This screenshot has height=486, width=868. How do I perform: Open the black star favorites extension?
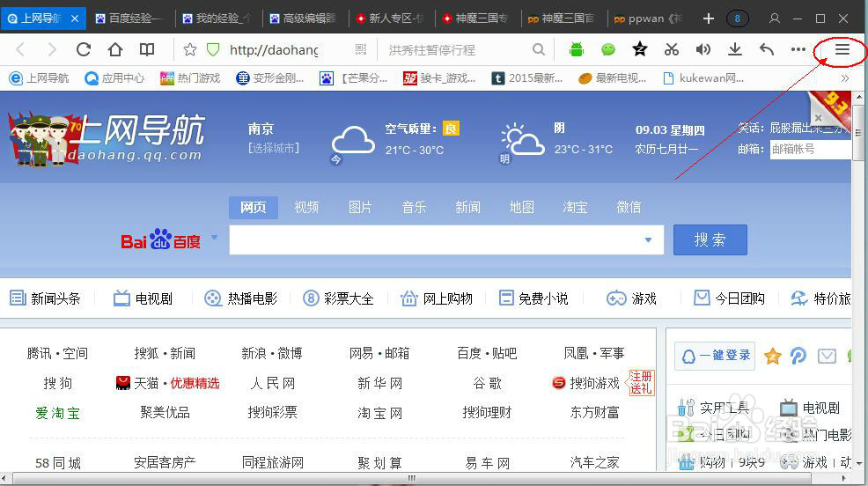point(640,49)
